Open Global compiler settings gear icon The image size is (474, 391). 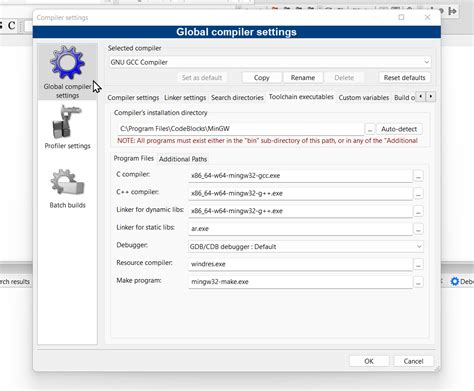click(67, 62)
